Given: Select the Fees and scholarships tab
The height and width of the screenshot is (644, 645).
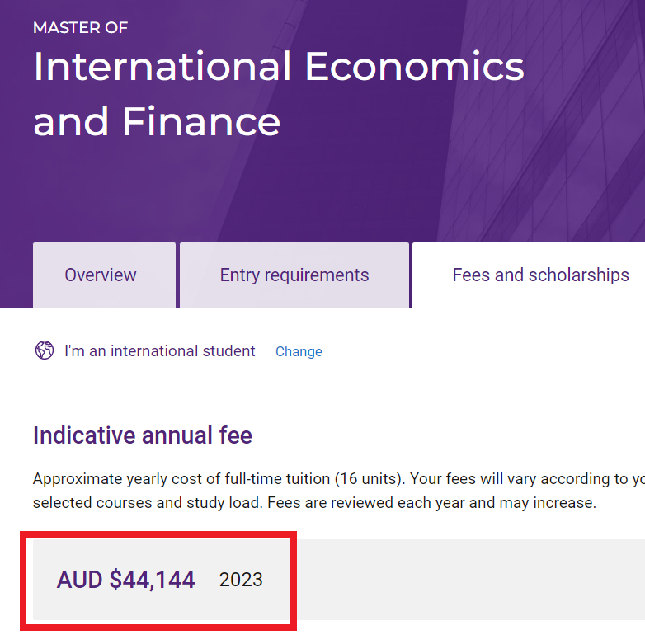Looking at the screenshot, I should click(x=540, y=275).
